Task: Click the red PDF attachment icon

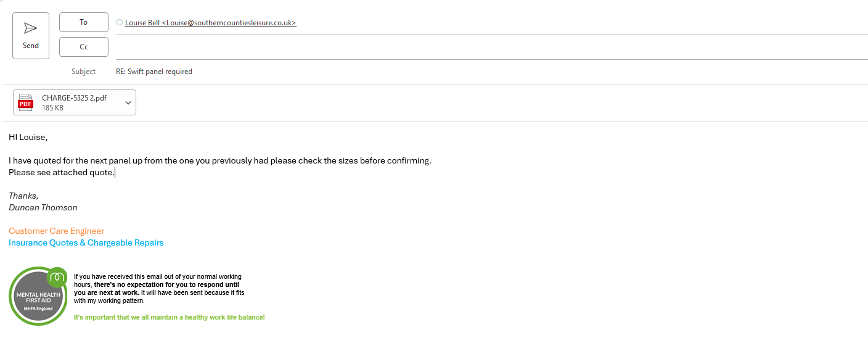Action: tap(26, 102)
